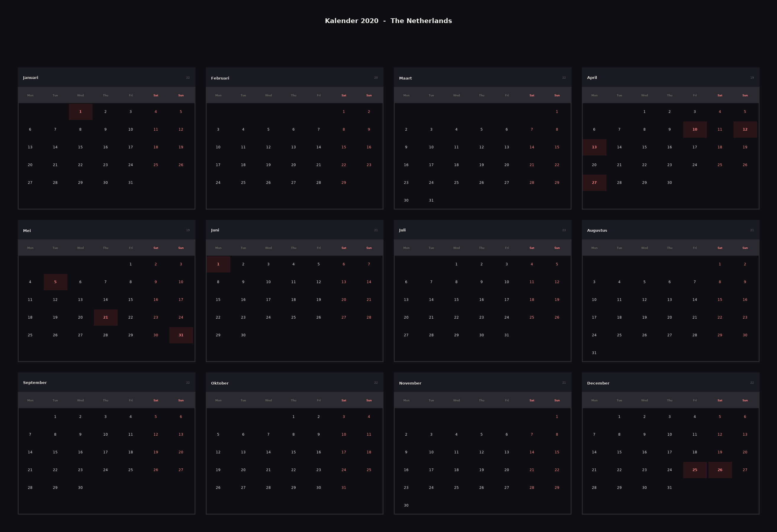Click the April month title

(592, 77)
